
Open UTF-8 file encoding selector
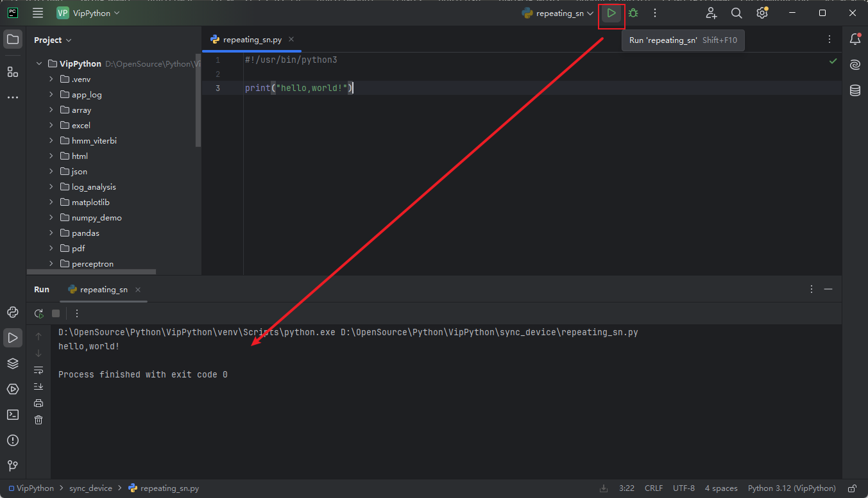[x=684, y=488]
